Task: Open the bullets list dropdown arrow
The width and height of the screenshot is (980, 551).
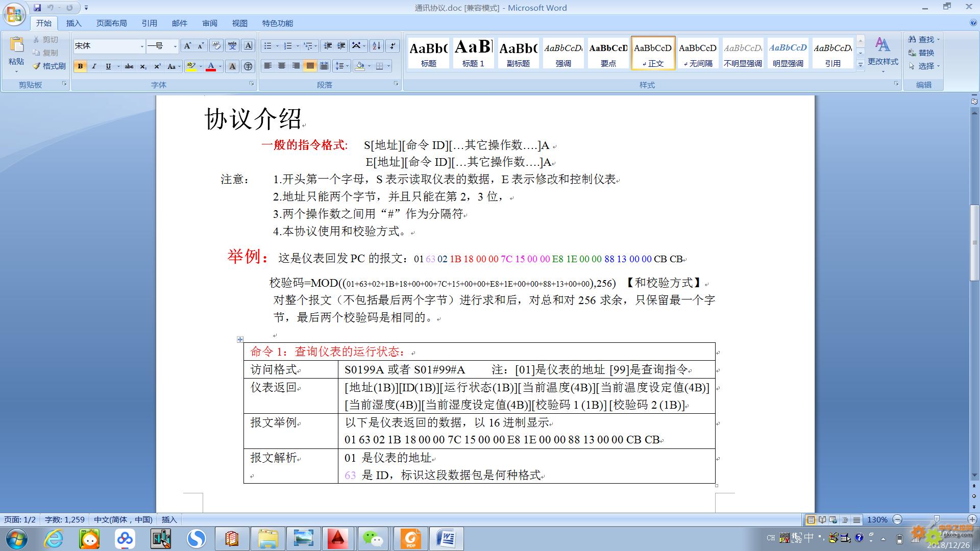Action: click(277, 46)
